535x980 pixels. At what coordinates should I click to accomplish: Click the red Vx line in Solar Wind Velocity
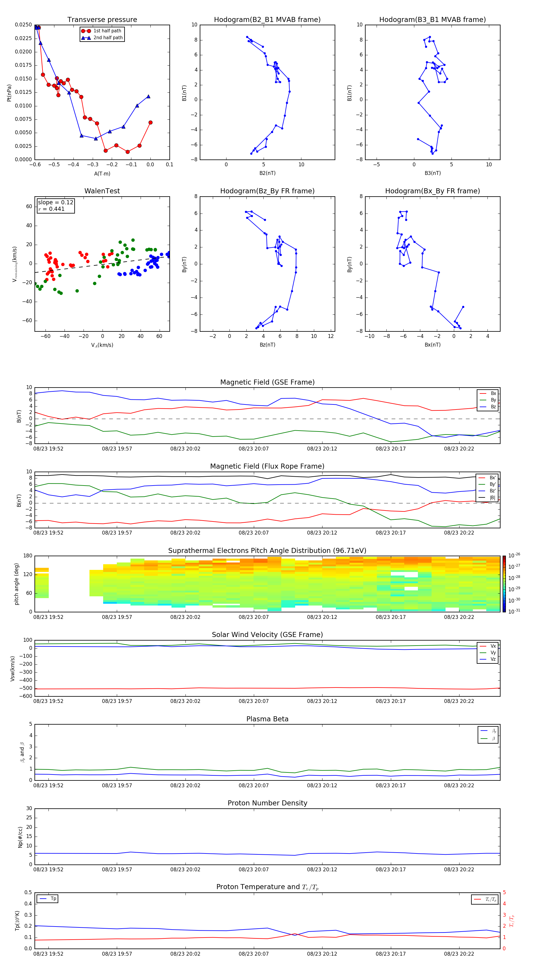pos(267,688)
